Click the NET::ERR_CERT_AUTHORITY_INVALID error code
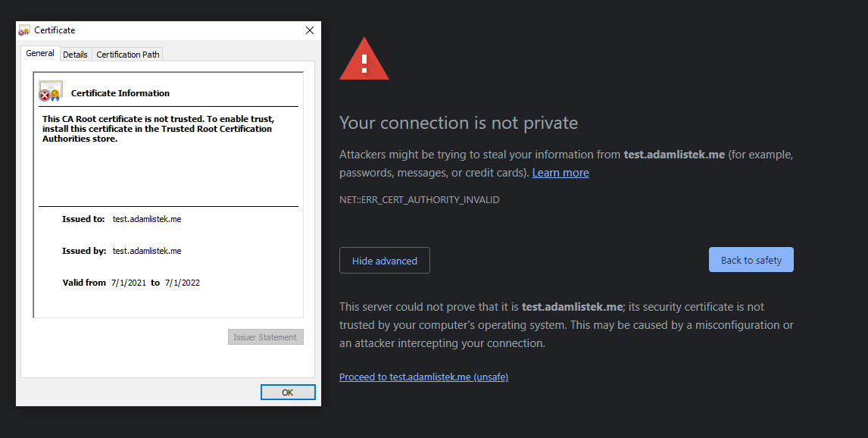The width and height of the screenshot is (868, 438). click(419, 199)
